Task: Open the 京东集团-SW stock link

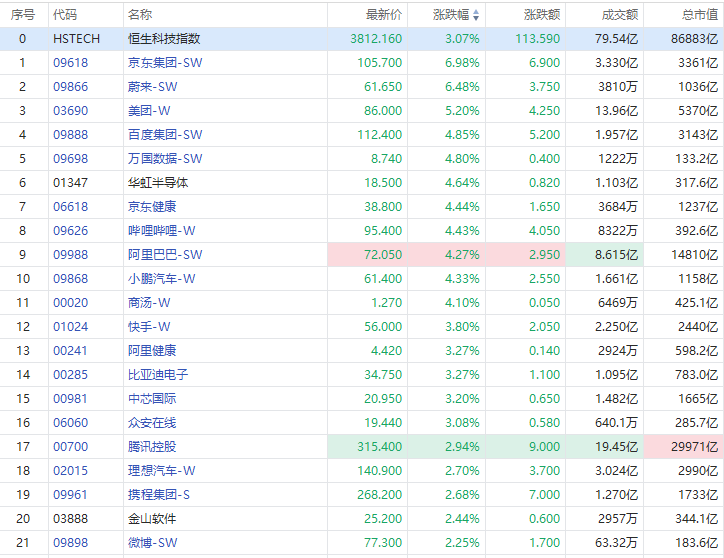Action: tap(165, 63)
